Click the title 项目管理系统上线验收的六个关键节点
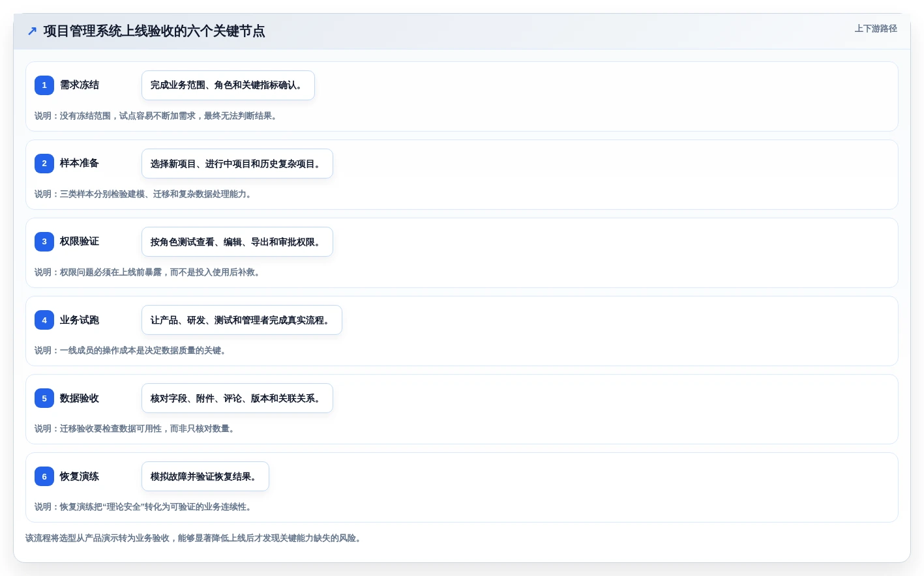 coord(154,31)
